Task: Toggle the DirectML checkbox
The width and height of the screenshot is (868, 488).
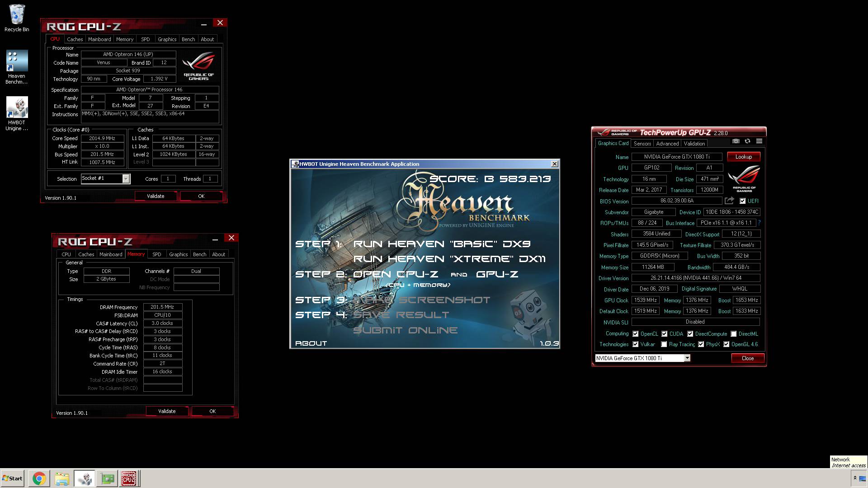Action: (734, 334)
